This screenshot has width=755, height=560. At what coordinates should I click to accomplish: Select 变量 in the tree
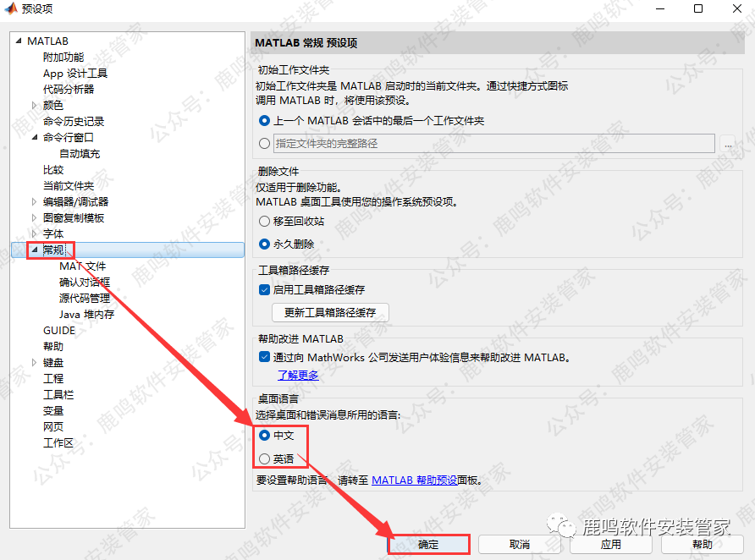[x=53, y=411]
